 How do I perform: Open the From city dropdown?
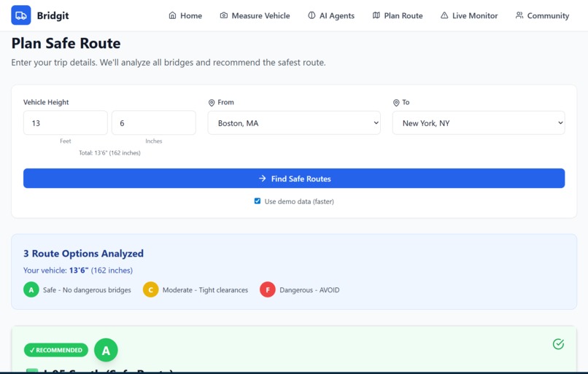294,123
